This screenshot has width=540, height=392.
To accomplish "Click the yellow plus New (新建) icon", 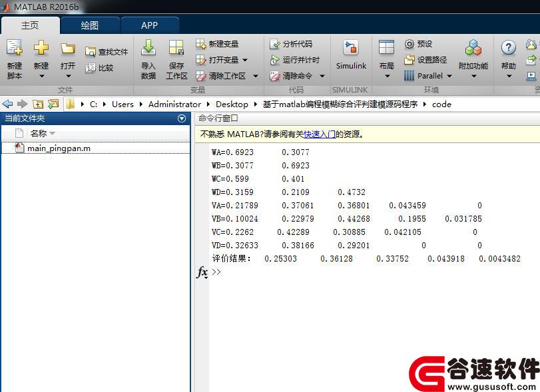I will [41, 47].
